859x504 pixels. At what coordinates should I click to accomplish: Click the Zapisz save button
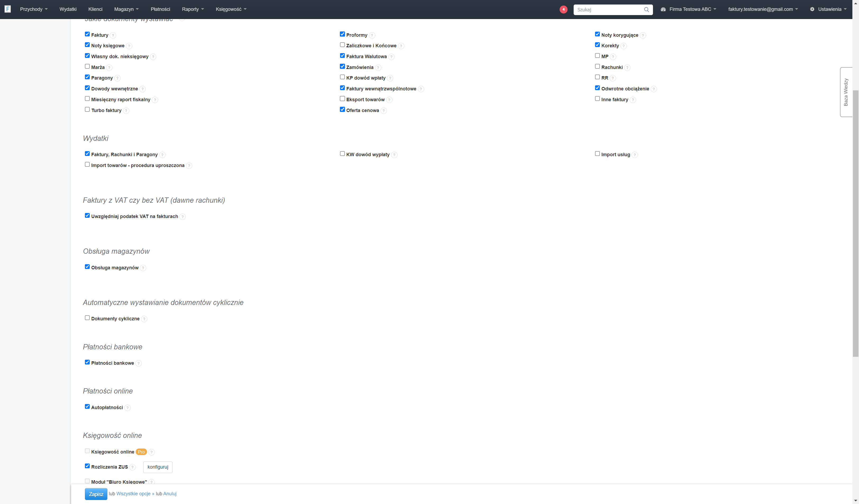tap(96, 494)
